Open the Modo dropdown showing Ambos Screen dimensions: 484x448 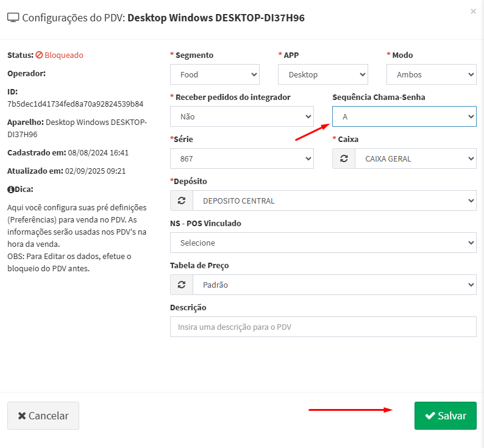(x=431, y=75)
